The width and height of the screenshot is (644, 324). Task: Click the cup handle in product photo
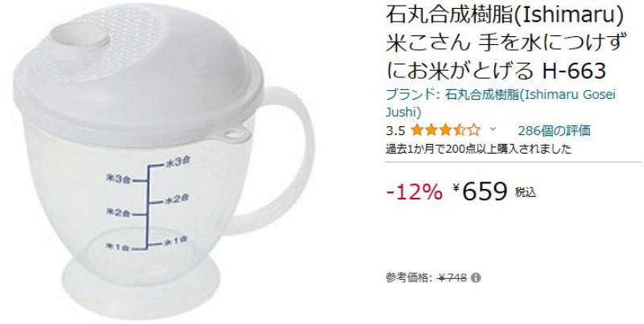tap(283, 160)
